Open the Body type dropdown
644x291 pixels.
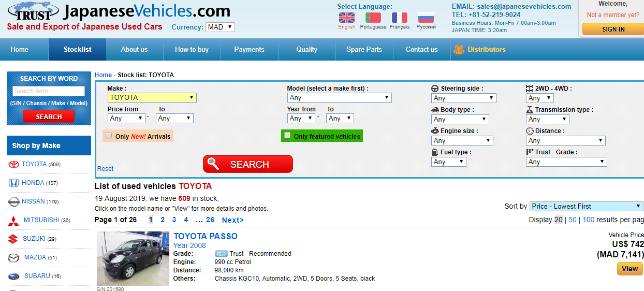point(460,119)
